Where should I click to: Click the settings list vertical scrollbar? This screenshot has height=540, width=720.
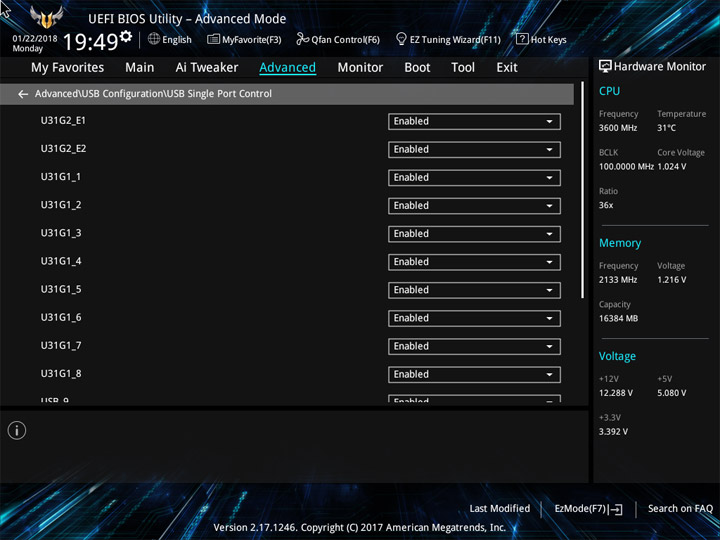point(583,191)
